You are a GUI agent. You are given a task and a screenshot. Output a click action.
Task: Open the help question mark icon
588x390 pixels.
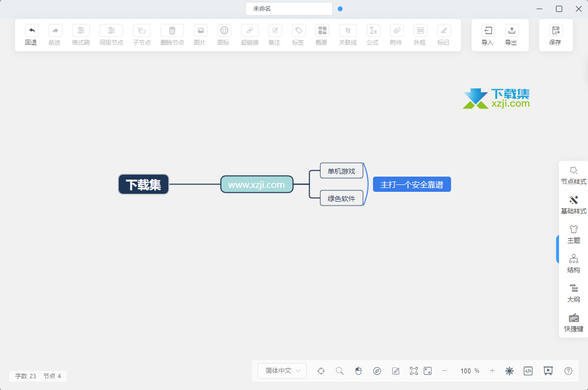(568, 371)
